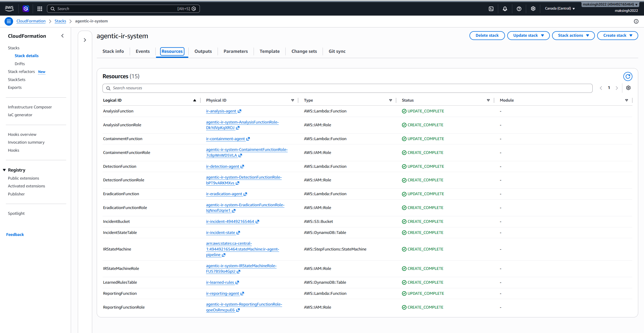This screenshot has width=644, height=333.
Task: Open external link icon for ir-analysis-agent
Action: click(240, 111)
